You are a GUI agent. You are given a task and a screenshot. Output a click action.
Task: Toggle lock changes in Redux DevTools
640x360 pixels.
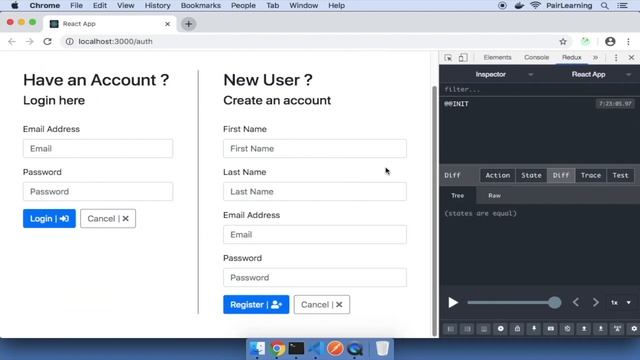517,329
